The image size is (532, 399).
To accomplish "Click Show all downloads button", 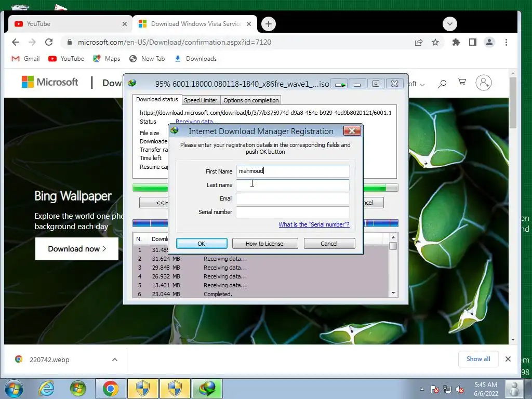I will point(478,359).
